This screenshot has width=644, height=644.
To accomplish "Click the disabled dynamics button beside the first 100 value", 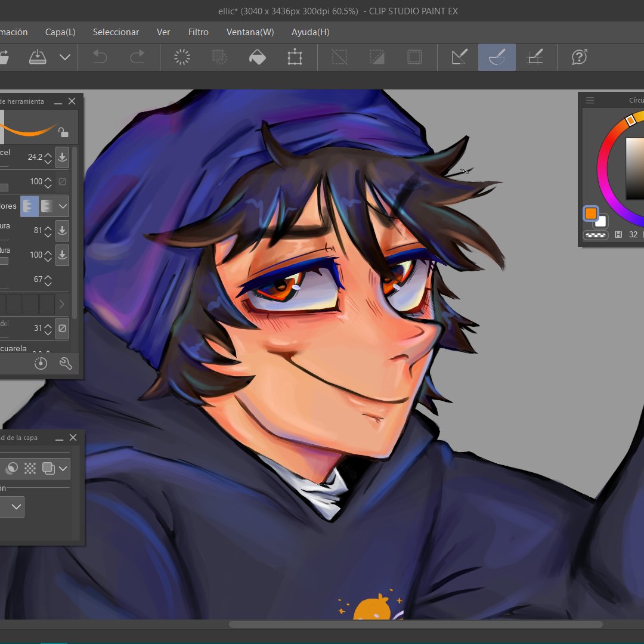I will point(63,181).
